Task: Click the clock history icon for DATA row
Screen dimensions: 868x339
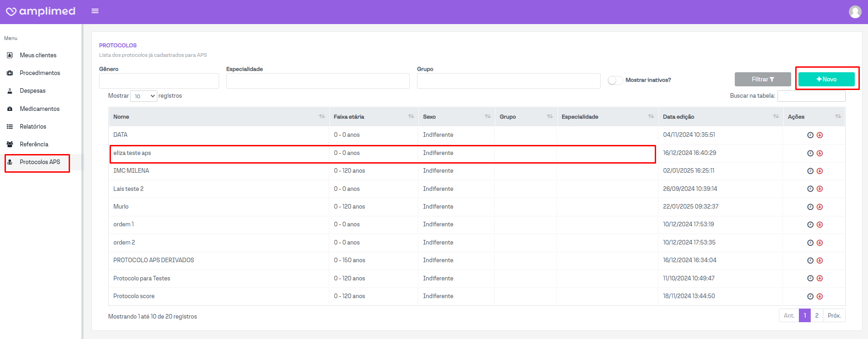Action: (x=810, y=135)
